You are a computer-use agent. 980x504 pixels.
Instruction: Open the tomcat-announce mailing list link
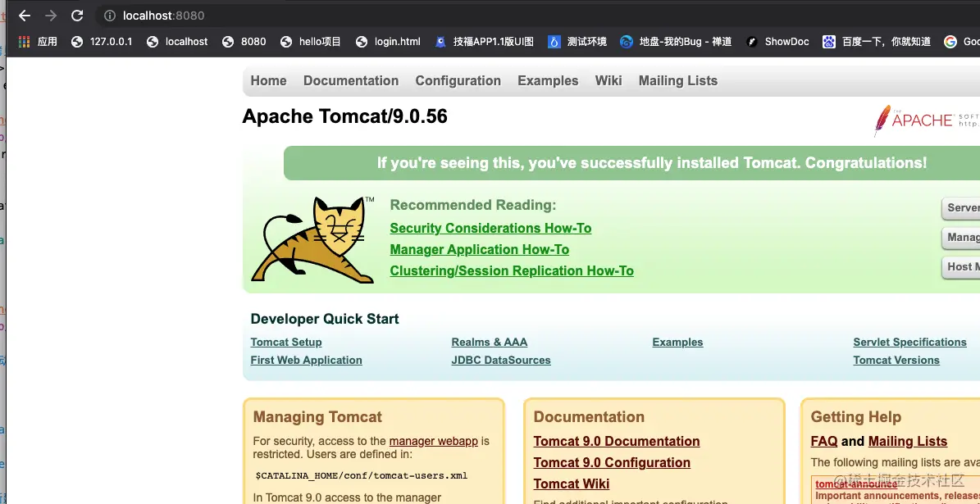click(x=856, y=484)
